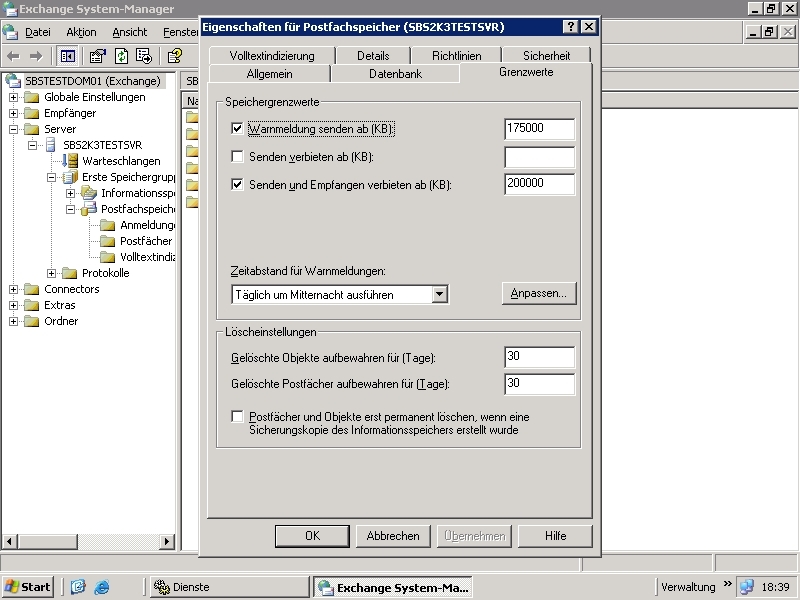
Task: Click the OK button
Action: pos(312,536)
